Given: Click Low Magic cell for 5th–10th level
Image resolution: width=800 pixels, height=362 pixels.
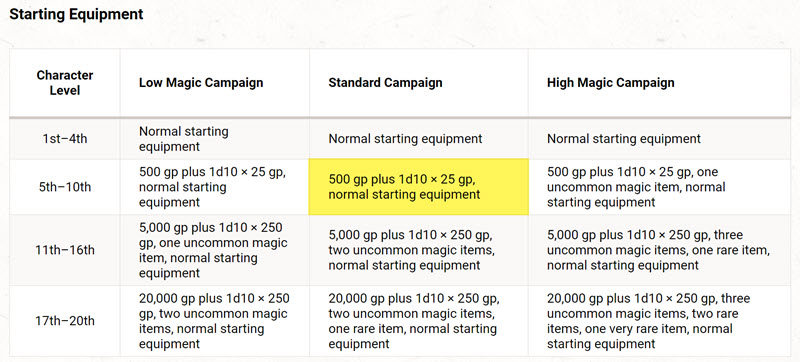Looking at the screenshot, I should coord(215,187).
